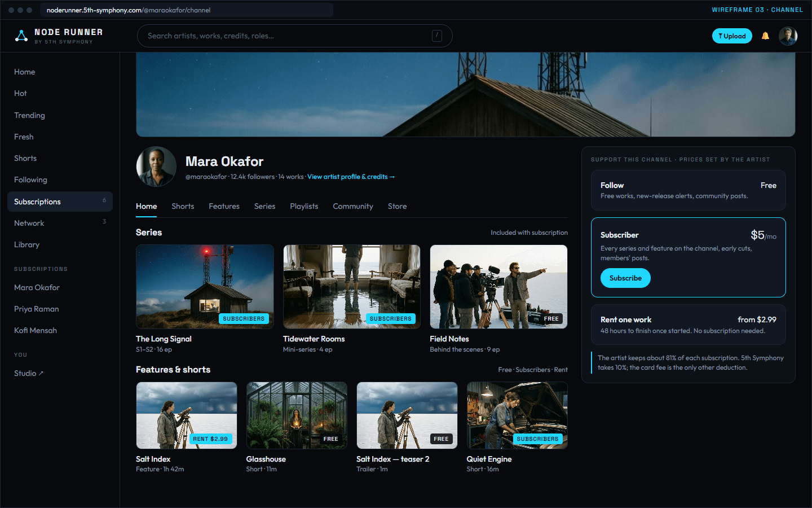Open Kofi Mensah subscription in sidebar
The image size is (812, 508).
pyautogui.click(x=60, y=330)
